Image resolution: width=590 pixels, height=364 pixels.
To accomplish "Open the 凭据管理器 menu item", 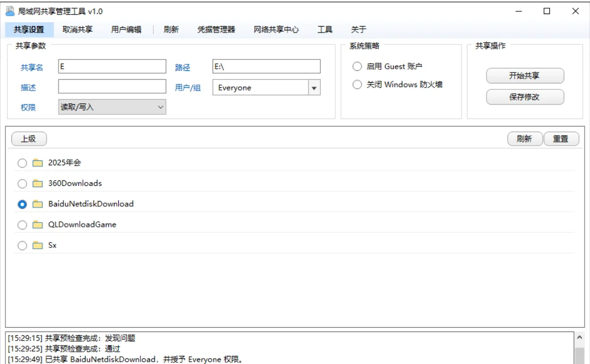I will pyautogui.click(x=216, y=30).
